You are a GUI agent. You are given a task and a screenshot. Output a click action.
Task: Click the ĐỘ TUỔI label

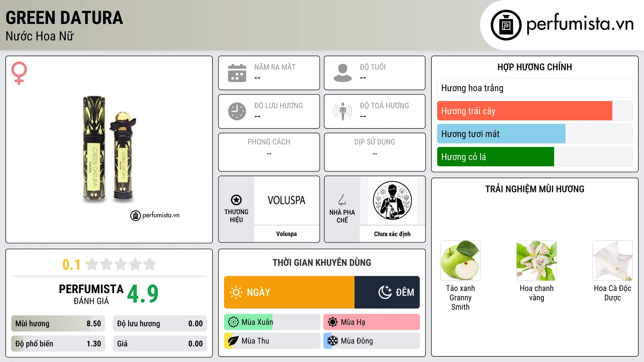coord(373,67)
